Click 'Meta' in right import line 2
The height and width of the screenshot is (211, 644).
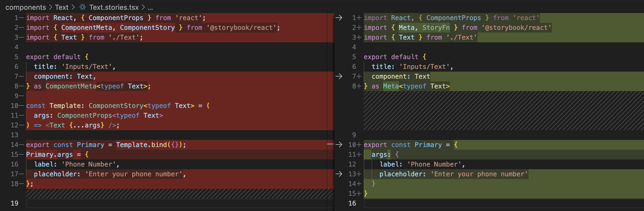pyautogui.click(x=407, y=28)
